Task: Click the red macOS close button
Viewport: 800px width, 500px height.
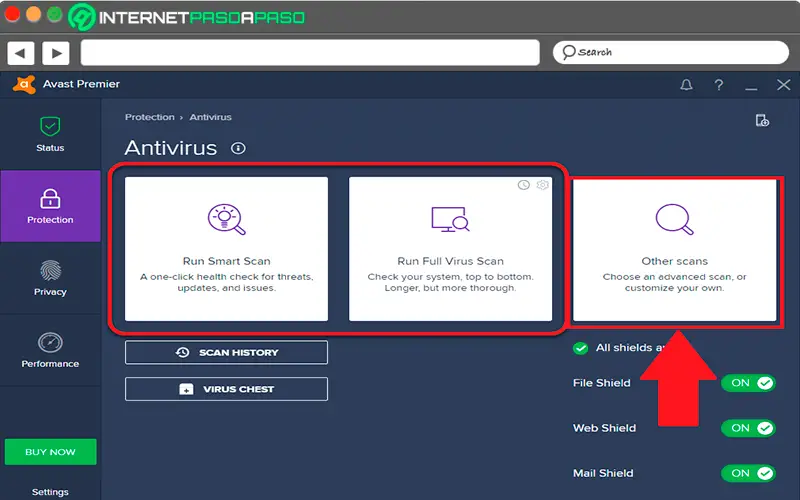Action: (11, 14)
